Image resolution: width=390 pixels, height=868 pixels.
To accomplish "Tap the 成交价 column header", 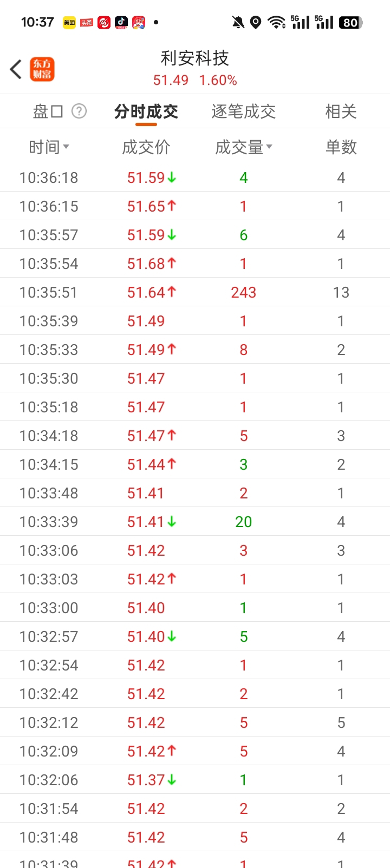I will click(x=146, y=147).
